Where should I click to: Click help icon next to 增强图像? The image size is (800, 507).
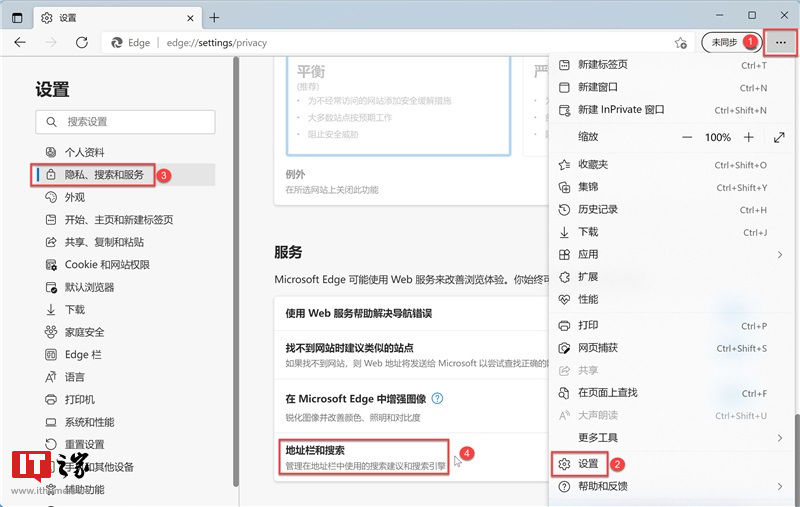tap(437, 398)
